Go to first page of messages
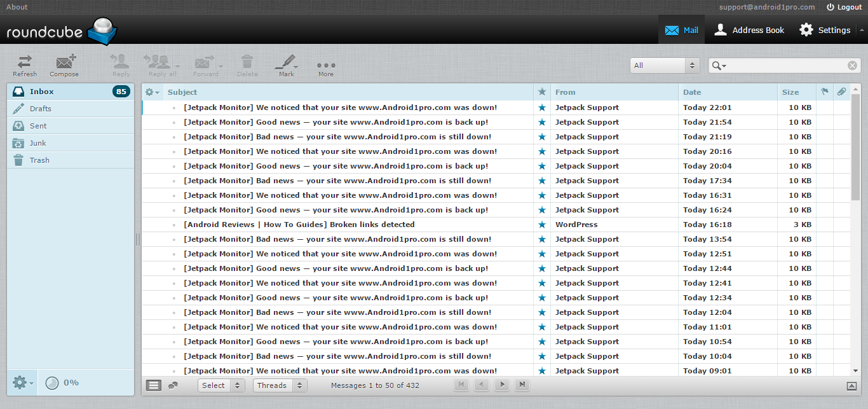 pos(461,385)
